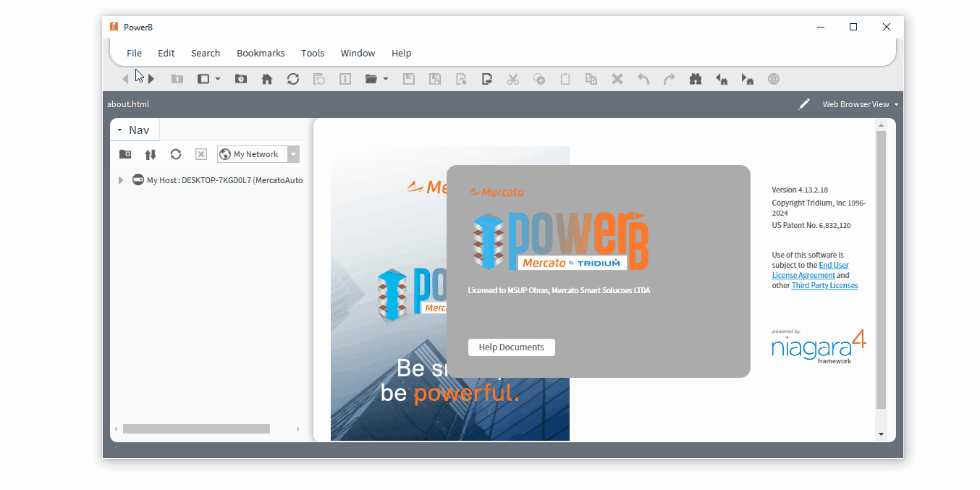Viewport: 980px width, 490px height.
Task: Click the Duplicate icon
Action: (x=591, y=79)
